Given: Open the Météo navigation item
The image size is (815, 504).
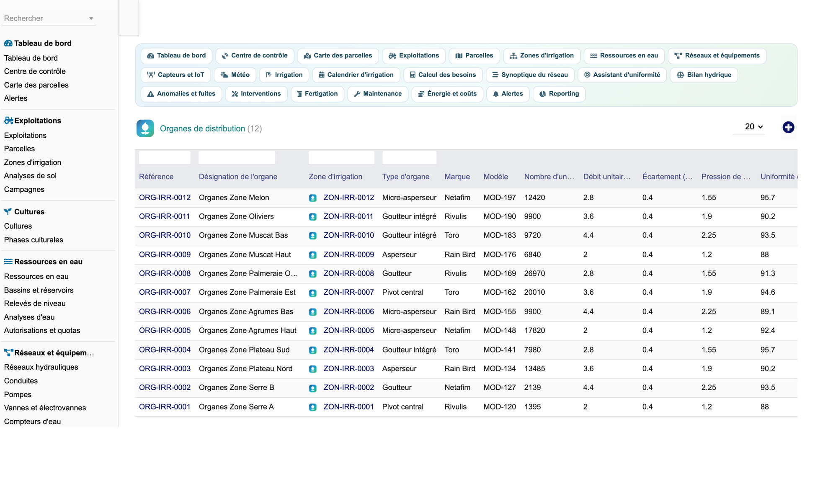Looking at the screenshot, I should coord(235,75).
